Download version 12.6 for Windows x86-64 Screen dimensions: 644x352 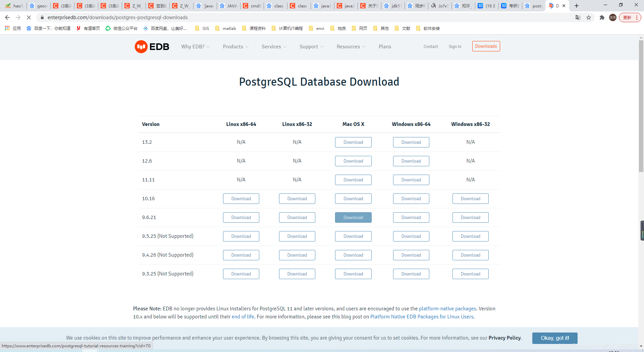(411, 161)
